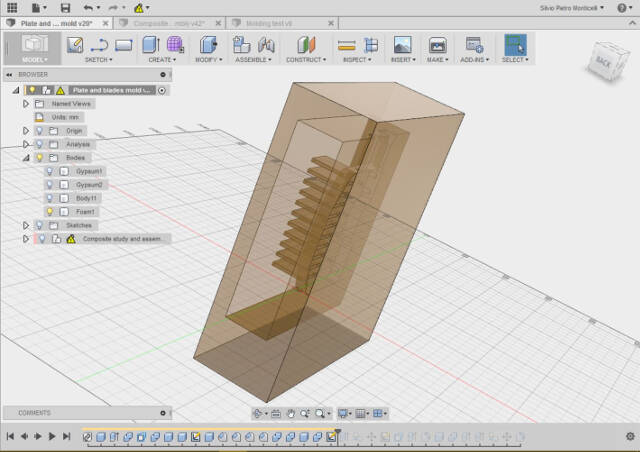Open the INSPECT dropdown menu
The height and width of the screenshot is (452, 640).
pos(357,60)
